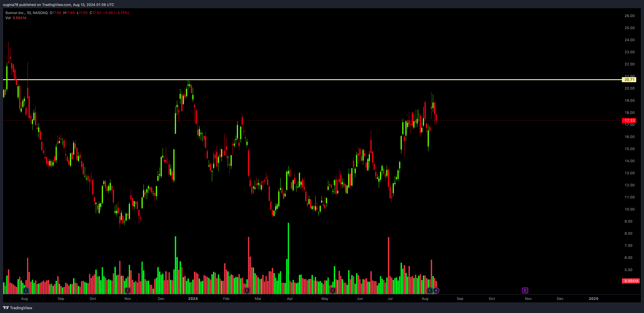Click the 18.00 price axis label
Image resolution: width=644 pixels, height=313 pixels.
[x=630, y=113]
